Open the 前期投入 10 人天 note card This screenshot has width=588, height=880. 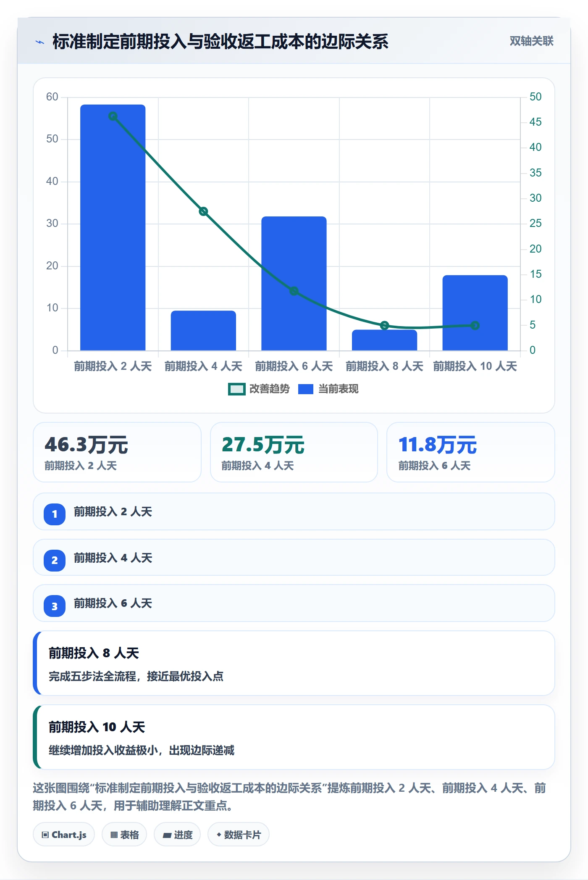pos(294,737)
